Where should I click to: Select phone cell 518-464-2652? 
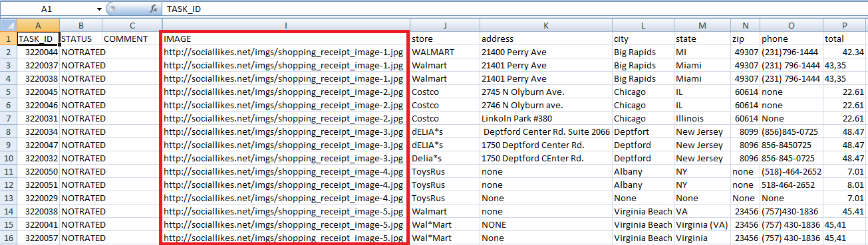click(792, 185)
